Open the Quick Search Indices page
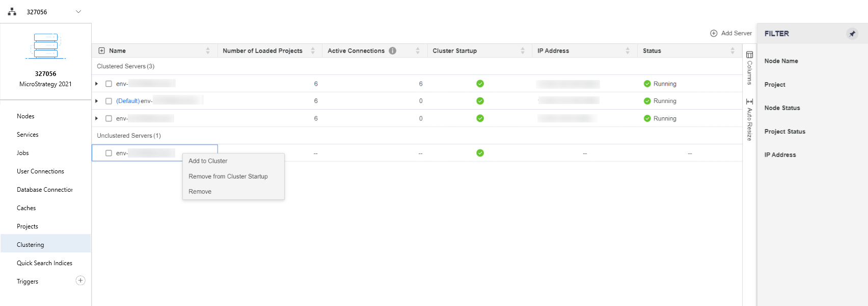 point(44,263)
